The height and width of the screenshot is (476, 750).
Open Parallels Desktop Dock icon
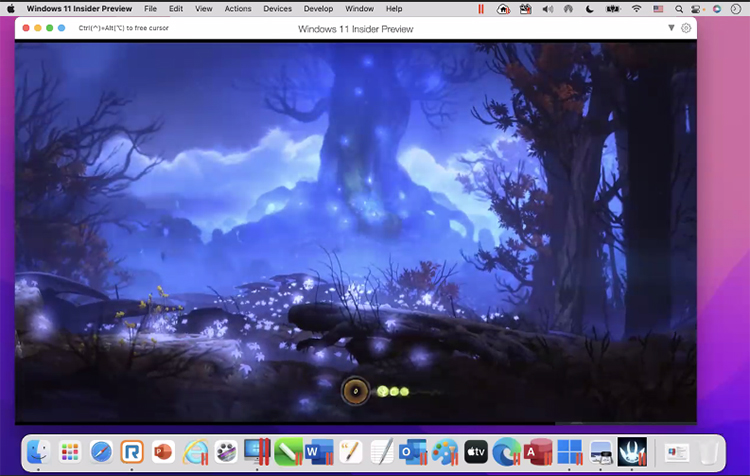pyautogui.click(x=257, y=452)
